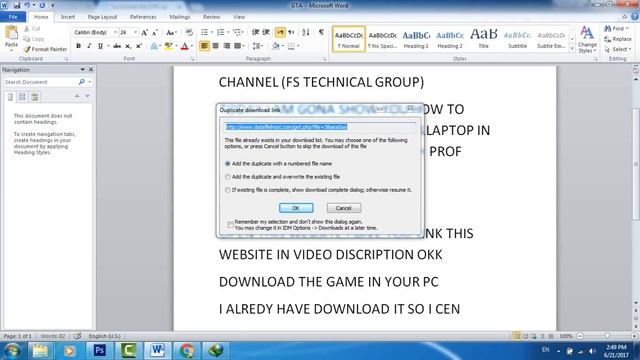Open Photoshop from taskbar

pos(99,351)
